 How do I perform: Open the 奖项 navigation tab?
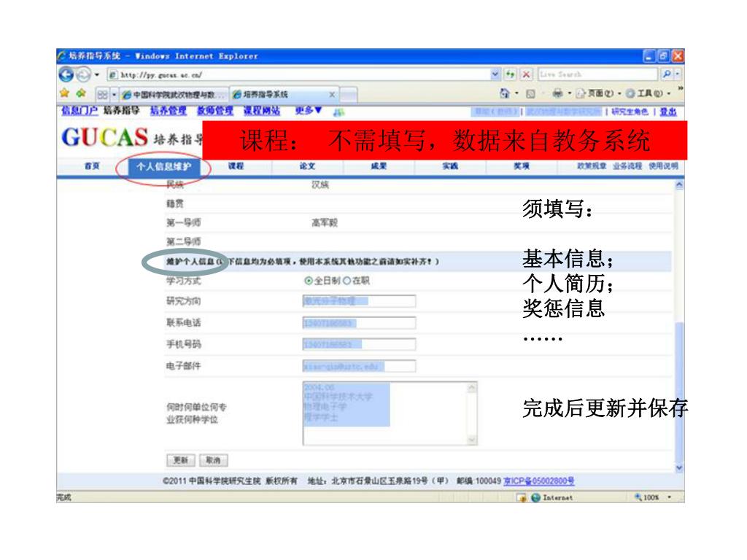click(x=522, y=166)
